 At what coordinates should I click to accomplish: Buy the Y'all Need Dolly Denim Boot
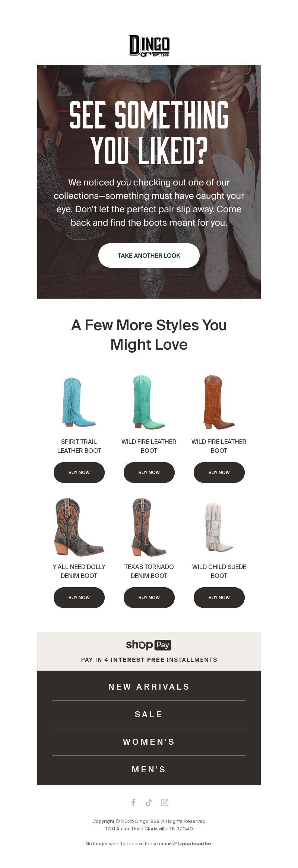[x=79, y=597]
